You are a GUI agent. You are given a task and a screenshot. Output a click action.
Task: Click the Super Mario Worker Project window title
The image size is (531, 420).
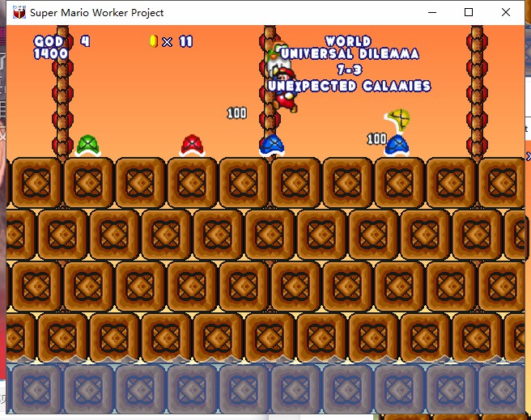tap(97, 13)
